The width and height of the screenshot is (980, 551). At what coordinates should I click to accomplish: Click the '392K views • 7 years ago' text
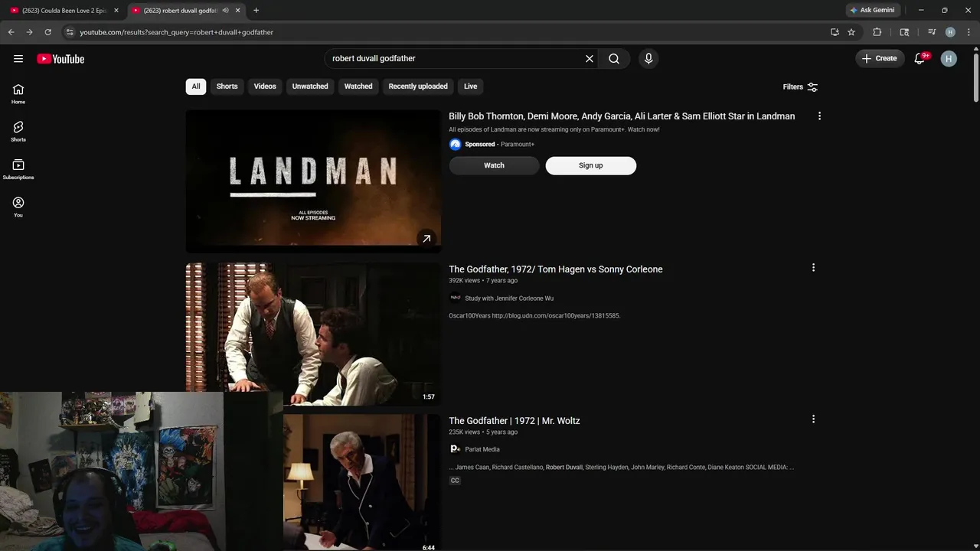(x=483, y=281)
